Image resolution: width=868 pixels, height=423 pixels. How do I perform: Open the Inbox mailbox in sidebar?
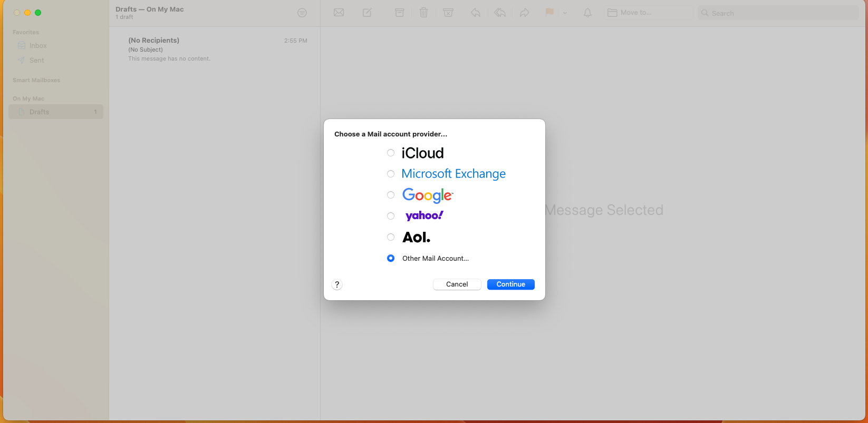(56, 46)
